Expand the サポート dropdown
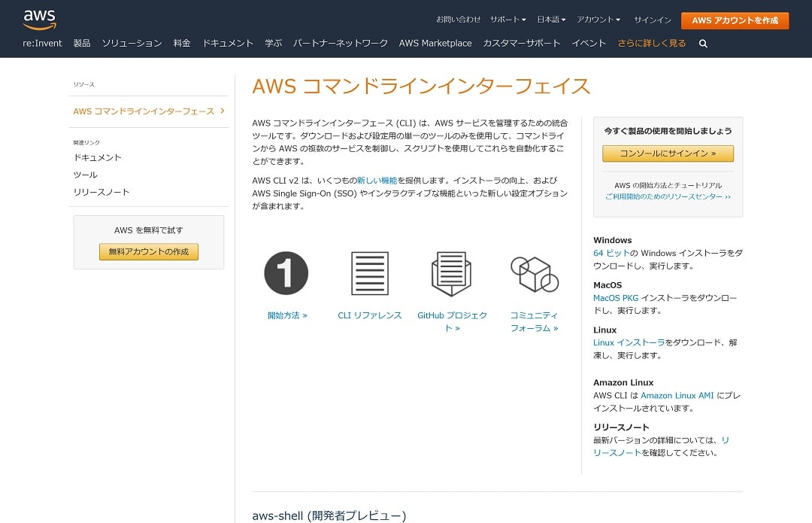 pos(508,20)
